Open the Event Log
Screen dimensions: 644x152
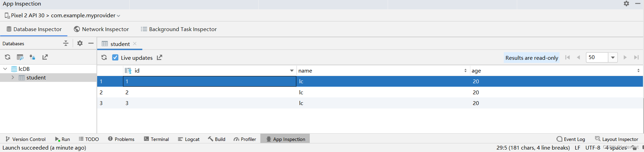coord(571,139)
